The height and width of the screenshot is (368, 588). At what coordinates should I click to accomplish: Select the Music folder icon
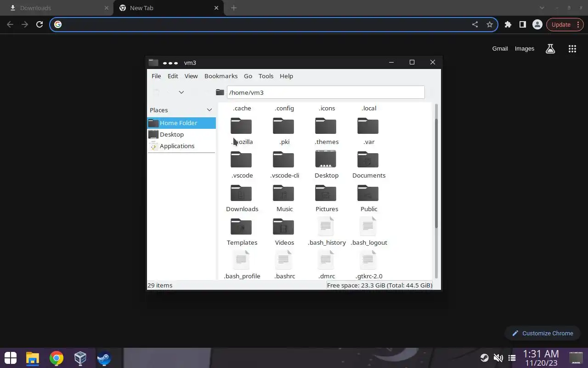pos(283,194)
